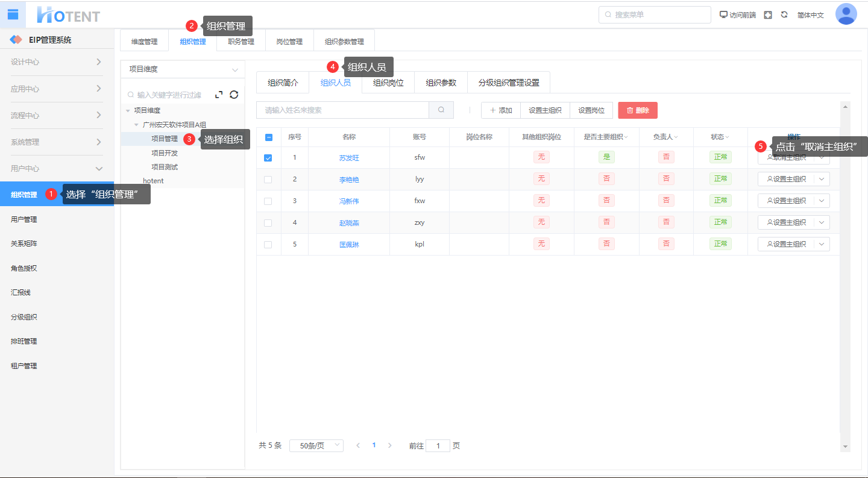Click the table vertical scrollbar
This screenshot has height=478, width=868.
(845, 271)
